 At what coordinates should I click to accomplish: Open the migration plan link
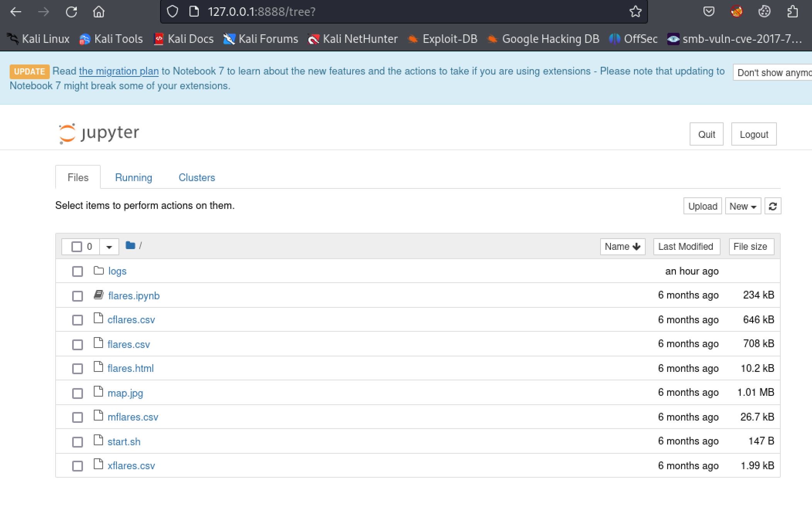pos(118,71)
